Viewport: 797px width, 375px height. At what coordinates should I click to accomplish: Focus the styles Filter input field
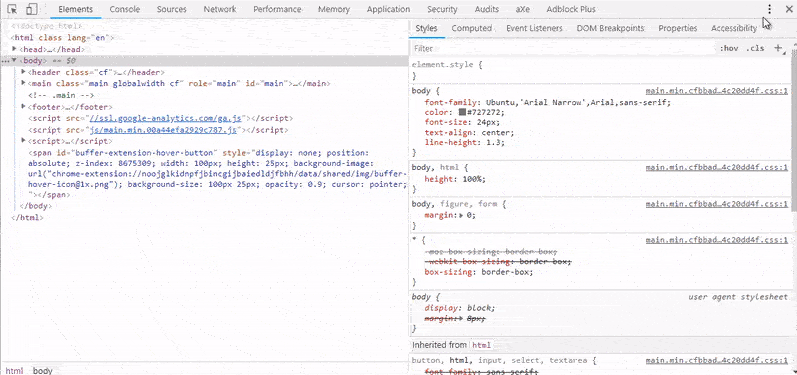click(x=563, y=48)
